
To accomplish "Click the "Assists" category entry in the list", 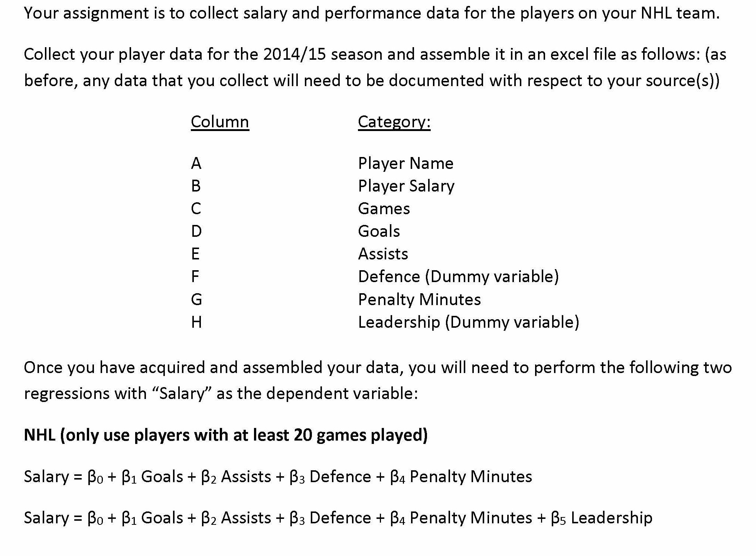I will pos(383,254).
